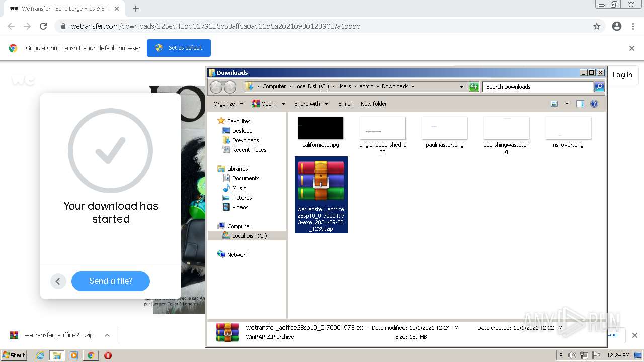Click Open in Explorer toolbar
The image size is (644, 362).
pyautogui.click(x=263, y=104)
